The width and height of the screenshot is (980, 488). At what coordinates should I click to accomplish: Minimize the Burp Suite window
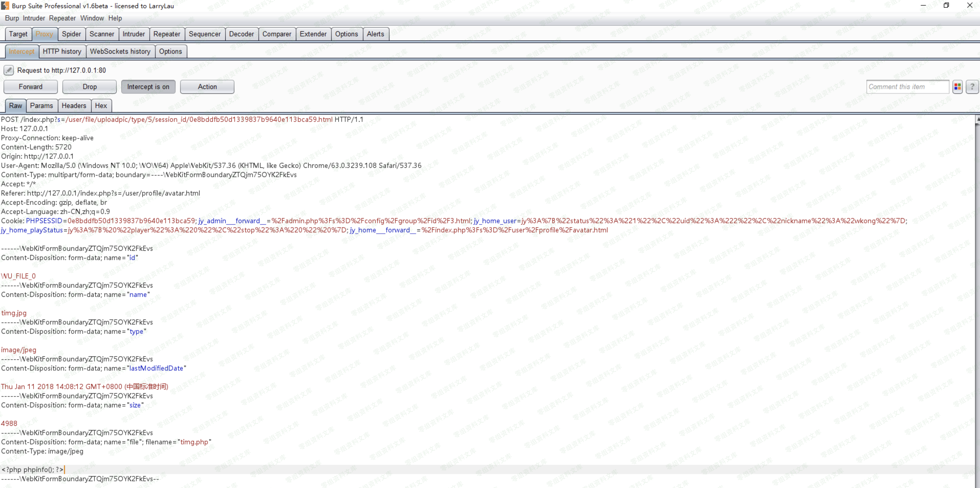(923, 5)
